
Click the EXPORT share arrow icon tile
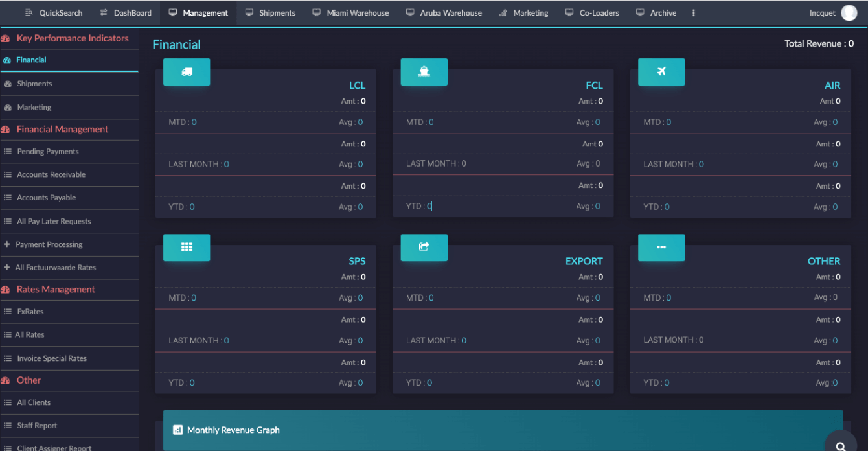[424, 248]
